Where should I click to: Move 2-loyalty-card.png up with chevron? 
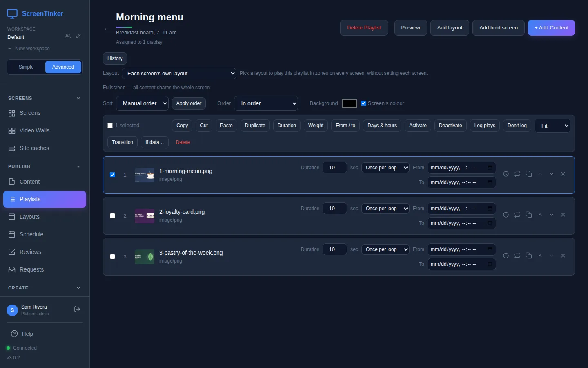(x=540, y=215)
